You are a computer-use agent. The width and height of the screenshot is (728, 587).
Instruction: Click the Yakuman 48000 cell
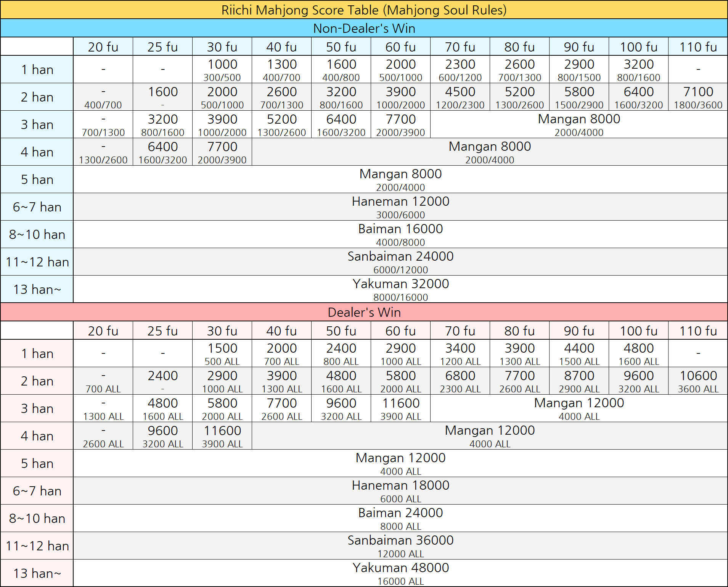click(x=400, y=573)
